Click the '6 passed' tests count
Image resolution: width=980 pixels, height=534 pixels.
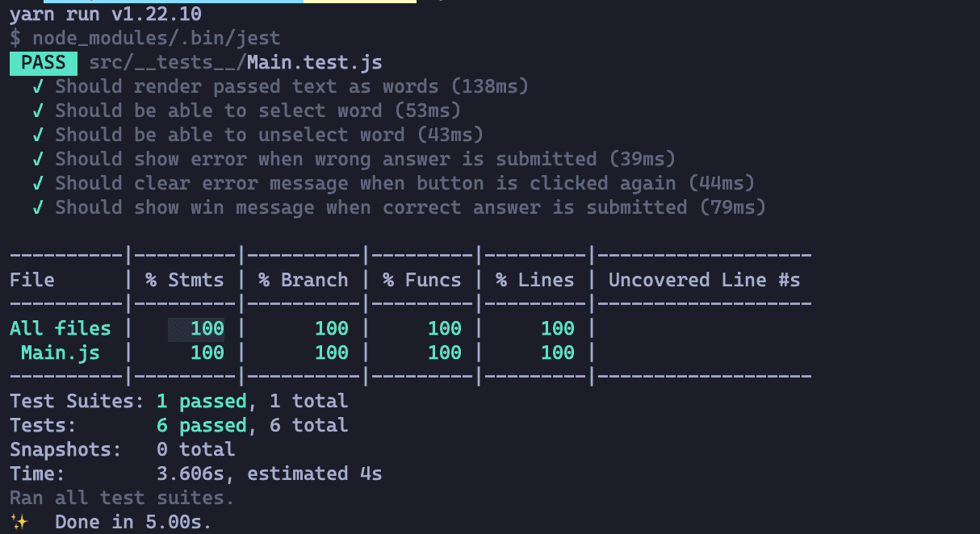click(x=202, y=425)
